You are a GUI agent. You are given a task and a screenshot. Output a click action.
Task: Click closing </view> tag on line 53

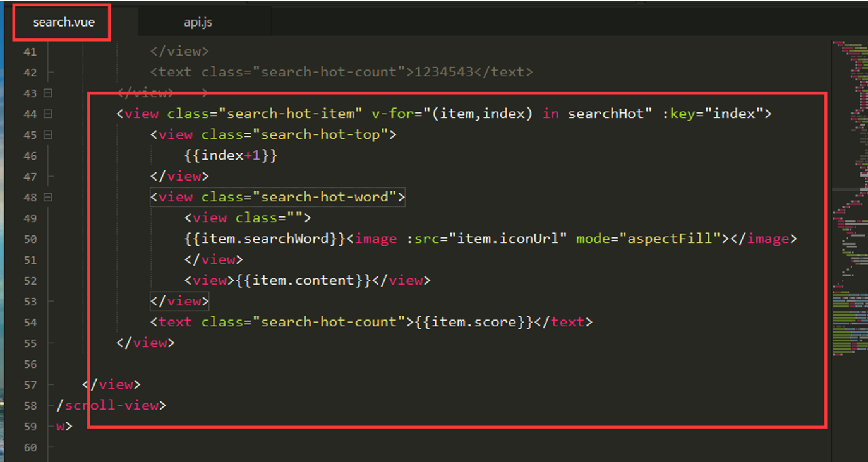tap(179, 301)
